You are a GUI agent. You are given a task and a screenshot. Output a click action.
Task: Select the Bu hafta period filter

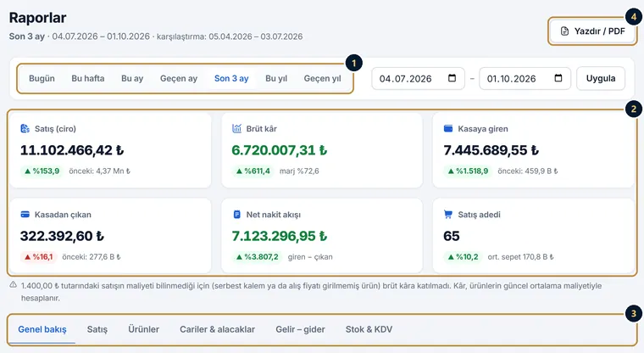point(88,79)
